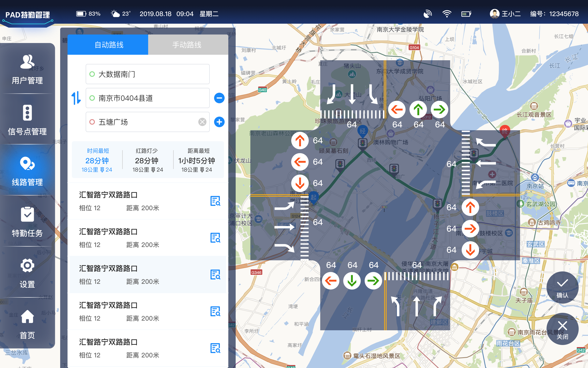Click the broadcast signal icon in header

pyautogui.click(x=428, y=14)
